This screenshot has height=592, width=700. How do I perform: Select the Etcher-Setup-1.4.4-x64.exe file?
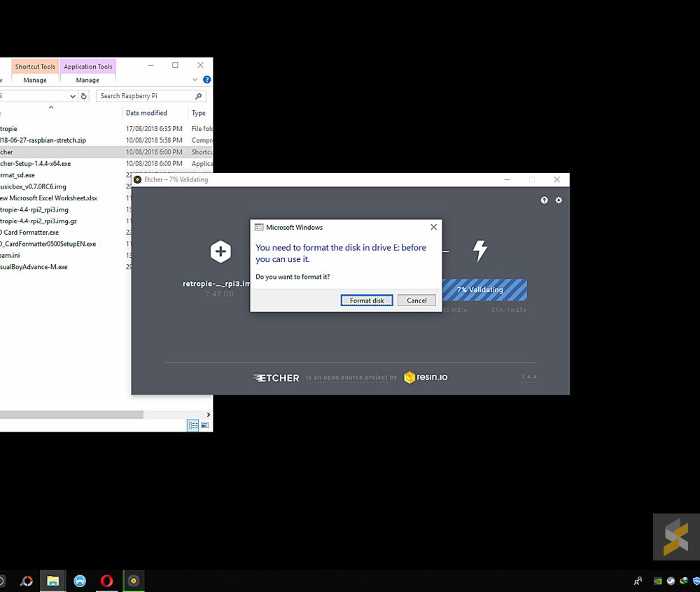click(106, 163)
